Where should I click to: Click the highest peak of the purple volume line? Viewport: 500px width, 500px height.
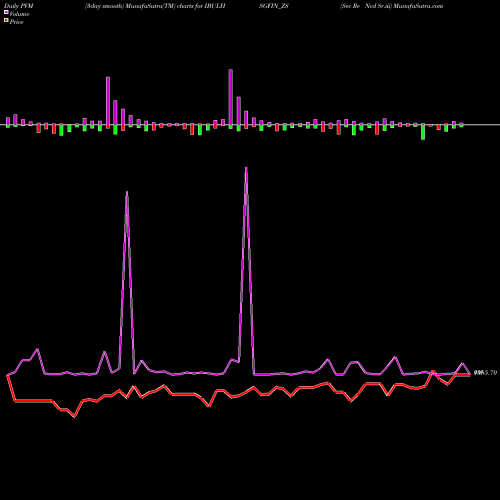[246, 168]
